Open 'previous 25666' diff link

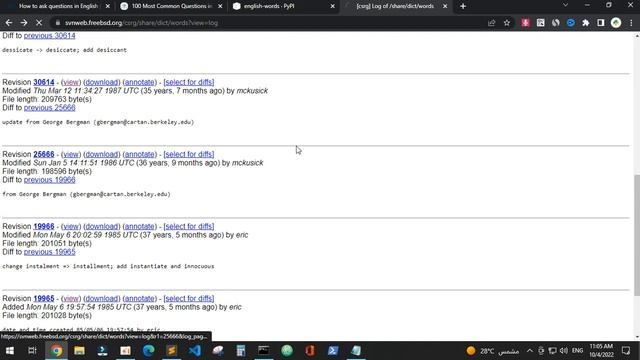coord(49,108)
